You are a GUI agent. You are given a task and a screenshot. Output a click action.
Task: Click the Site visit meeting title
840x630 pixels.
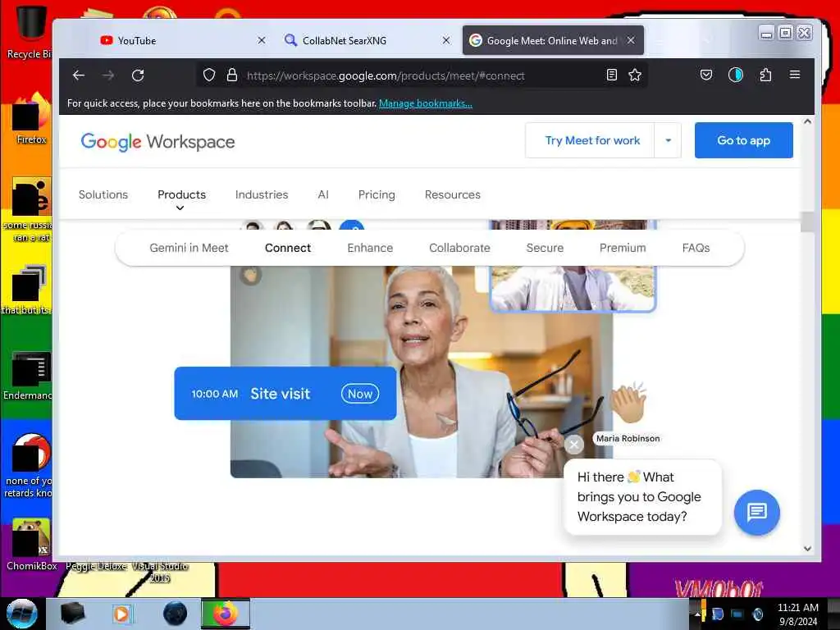(x=281, y=394)
